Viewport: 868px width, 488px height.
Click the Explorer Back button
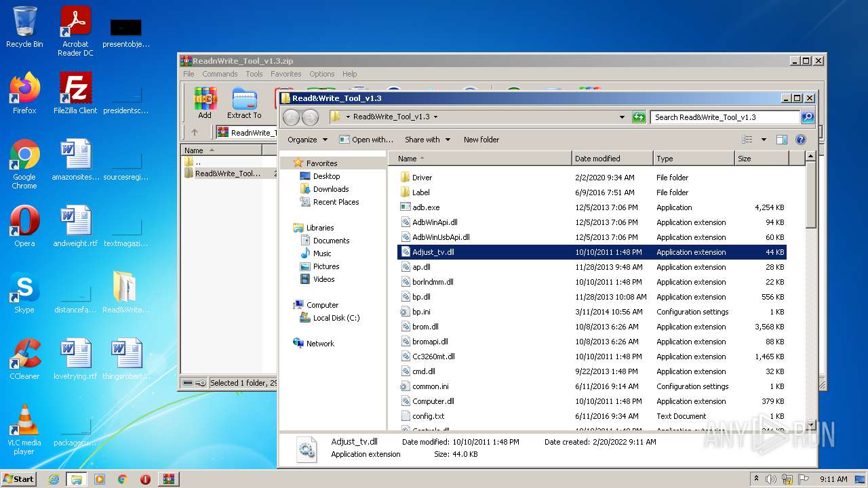click(x=292, y=117)
